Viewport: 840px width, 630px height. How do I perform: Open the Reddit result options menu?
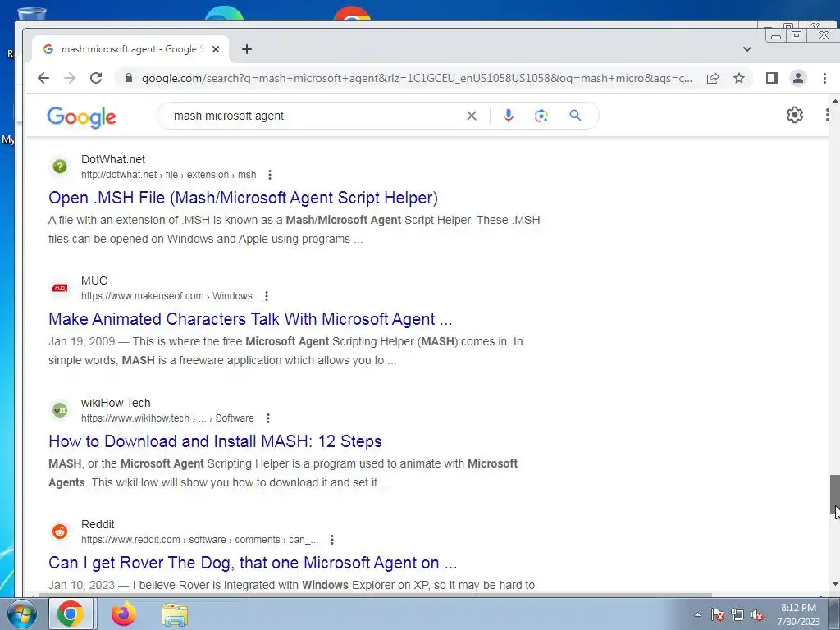pos(332,540)
